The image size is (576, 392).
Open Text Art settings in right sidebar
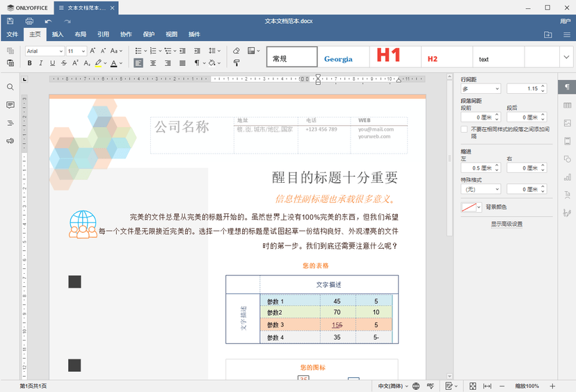click(x=567, y=195)
